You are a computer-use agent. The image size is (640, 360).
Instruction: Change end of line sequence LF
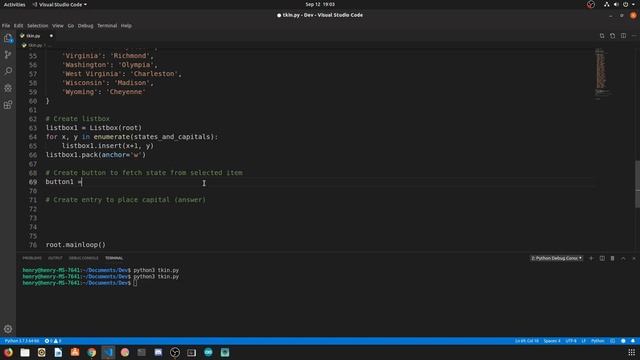coord(584,341)
